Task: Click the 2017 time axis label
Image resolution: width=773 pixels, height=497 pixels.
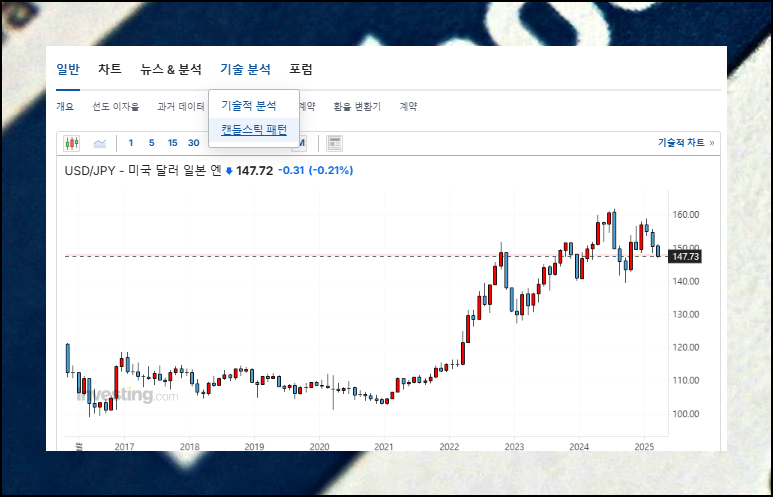Action: point(124,447)
